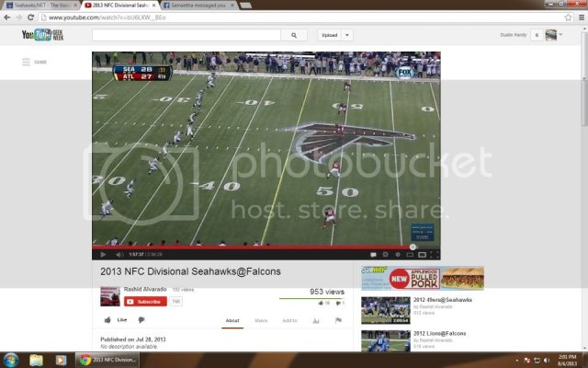Open the Rashid Alvarado channel link
This screenshot has width=588, height=368.
(x=145, y=289)
